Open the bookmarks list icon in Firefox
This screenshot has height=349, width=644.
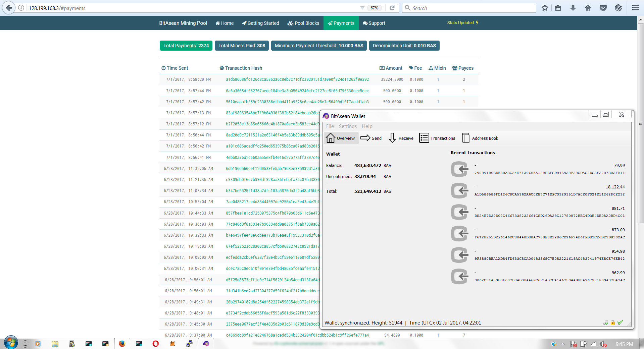click(558, 8)
